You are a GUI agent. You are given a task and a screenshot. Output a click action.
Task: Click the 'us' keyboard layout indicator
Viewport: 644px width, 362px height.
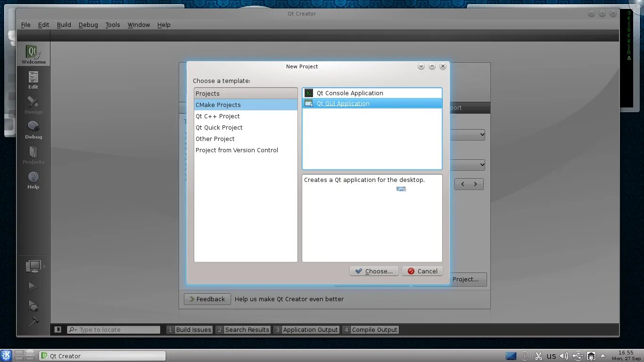tap(551, 356)
